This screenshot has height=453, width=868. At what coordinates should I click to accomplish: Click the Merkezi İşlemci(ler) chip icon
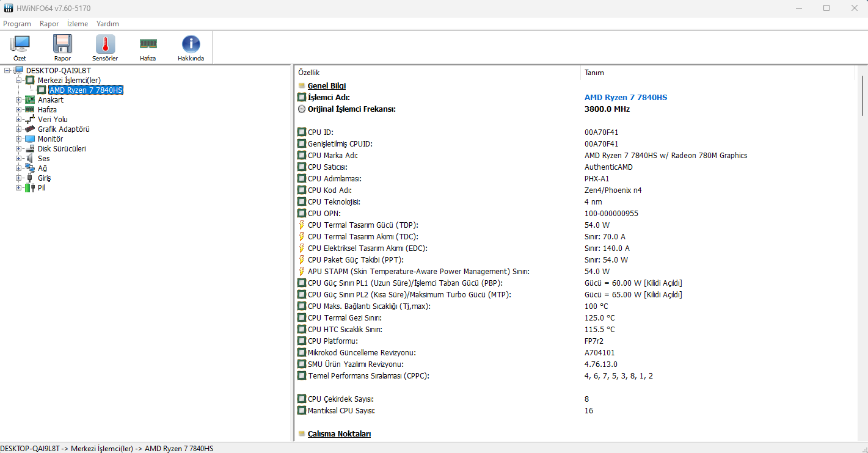tap(30, 80)
